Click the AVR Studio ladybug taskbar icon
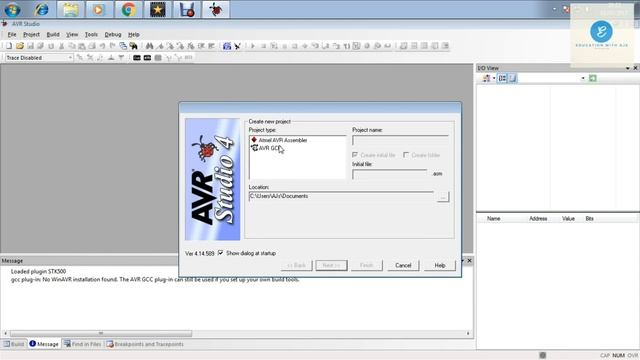The height and width of the screenshot is (360, 640). 216,9
